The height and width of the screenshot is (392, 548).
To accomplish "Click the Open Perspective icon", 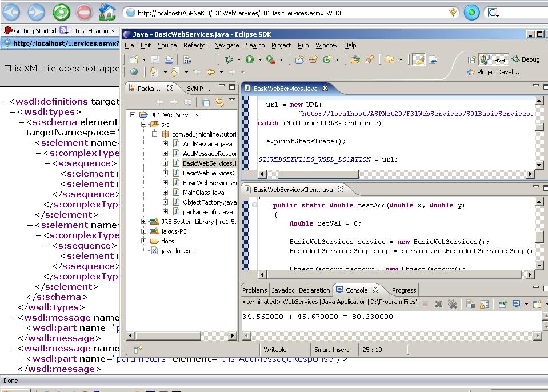I will click(x=471, y=60).
